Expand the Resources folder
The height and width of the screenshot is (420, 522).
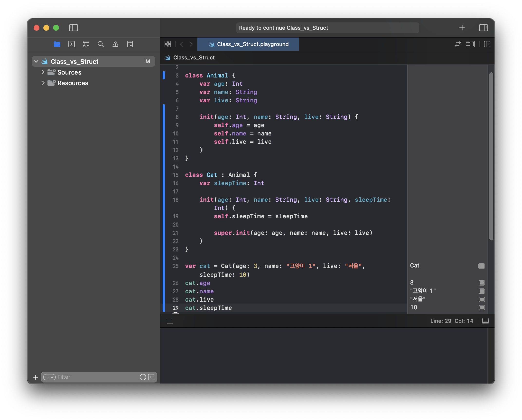pyautogui.click(x=43, y=83)
